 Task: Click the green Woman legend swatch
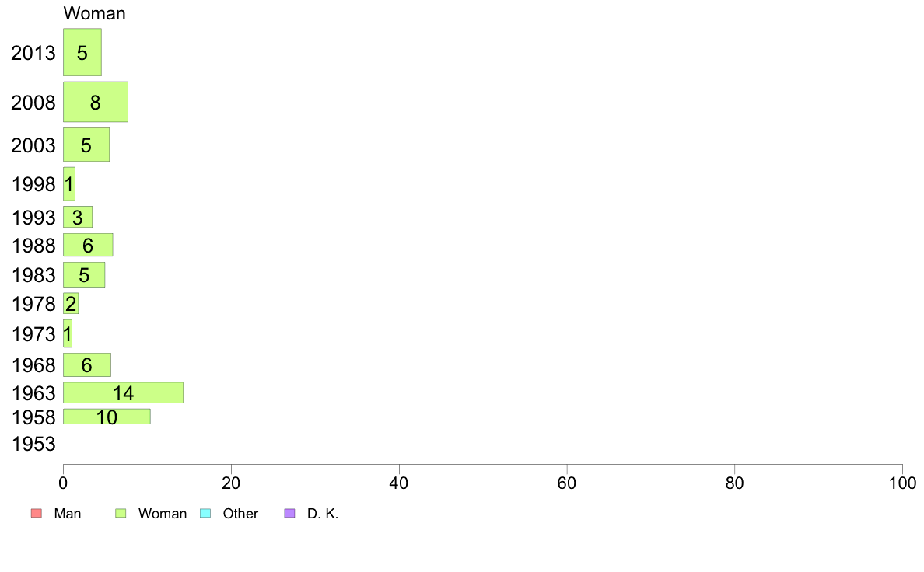tap(121, 513)
